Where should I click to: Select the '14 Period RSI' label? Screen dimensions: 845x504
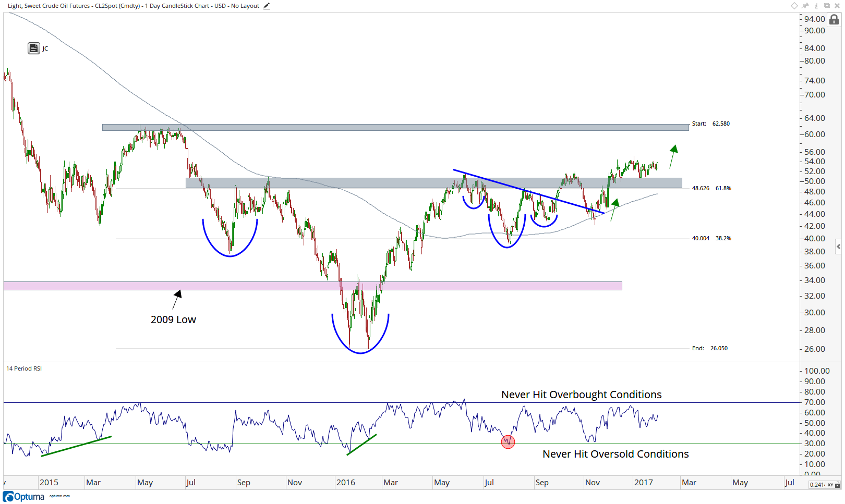24,368
